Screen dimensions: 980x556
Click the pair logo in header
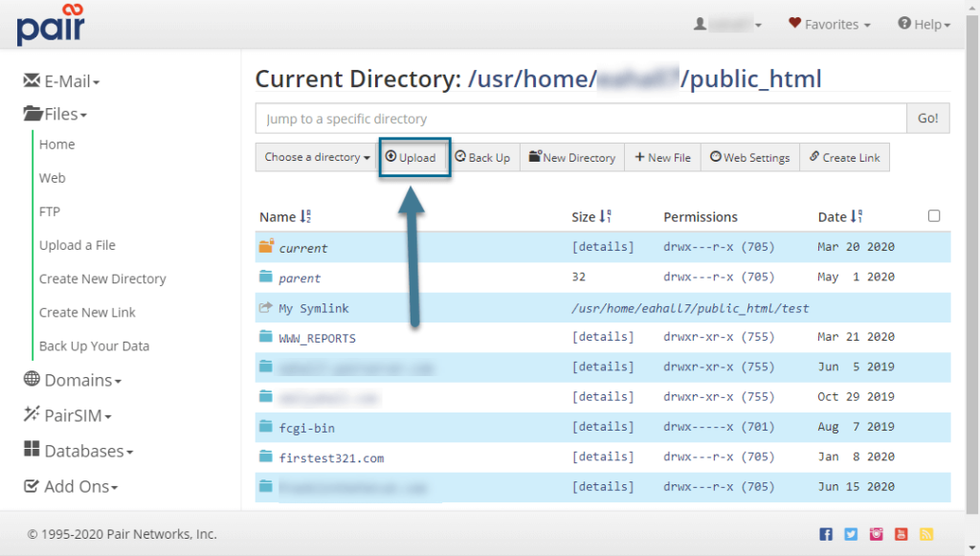(x=50, y=24)
